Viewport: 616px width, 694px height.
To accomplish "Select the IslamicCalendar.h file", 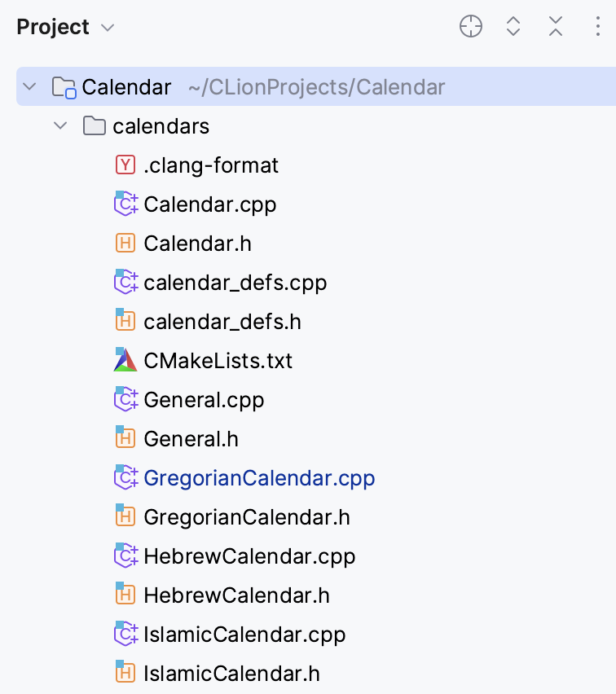I will 231,674.
